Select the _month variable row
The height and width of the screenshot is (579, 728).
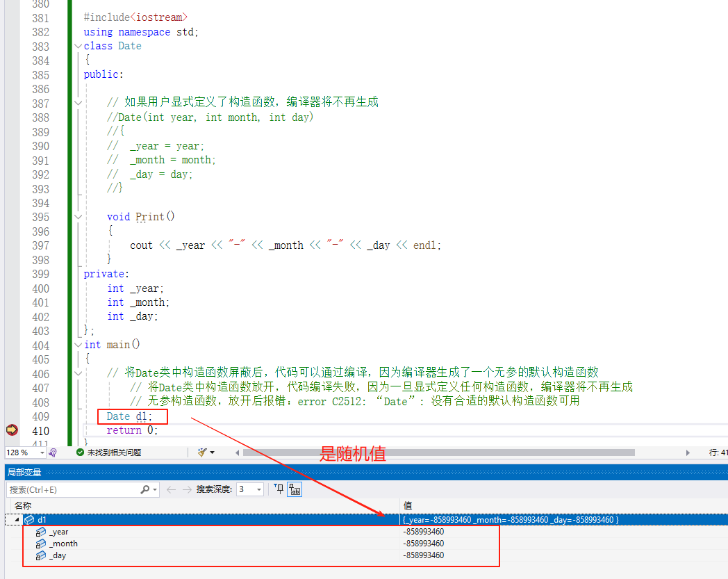(x=366, y=544)
